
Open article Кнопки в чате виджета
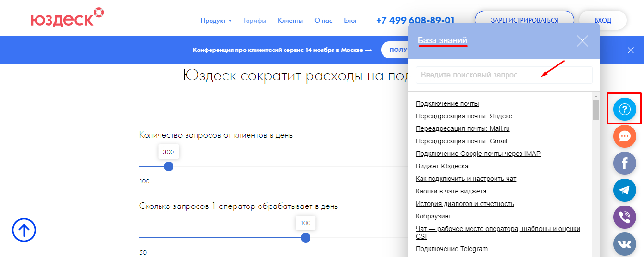451,191
